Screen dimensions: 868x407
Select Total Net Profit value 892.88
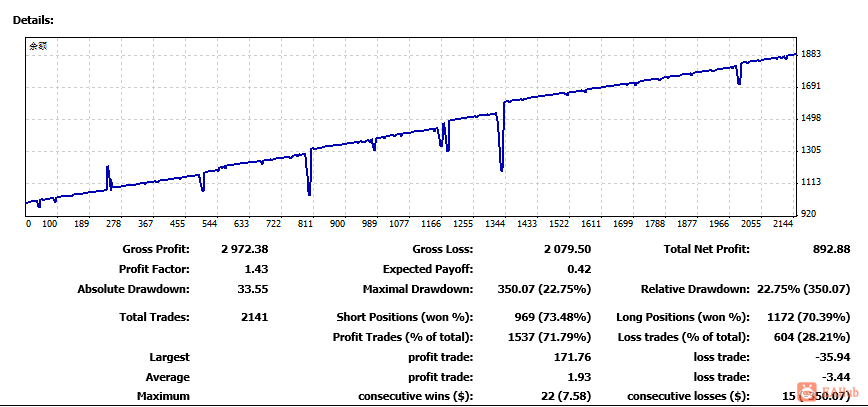click(x=831, y=250)
